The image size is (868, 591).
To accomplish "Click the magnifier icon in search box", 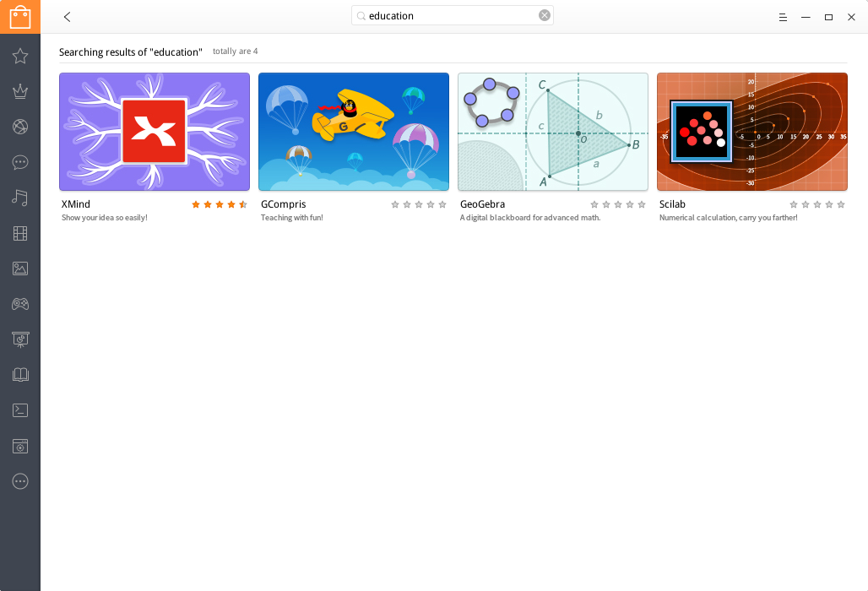I will pos(361,16).
